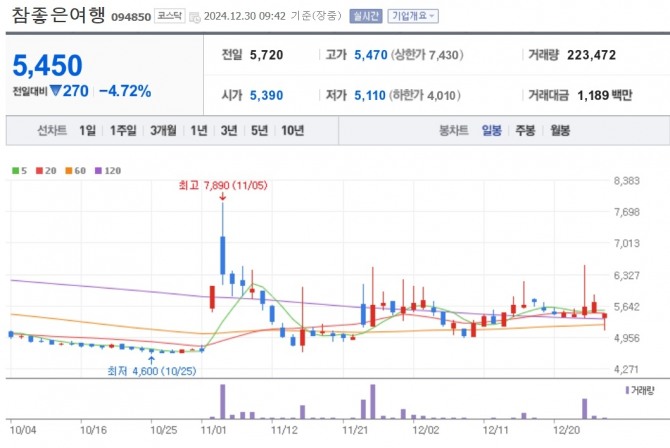Click the 참좋은여행 stock name title
Screen dimensions: 670x448
58,15
